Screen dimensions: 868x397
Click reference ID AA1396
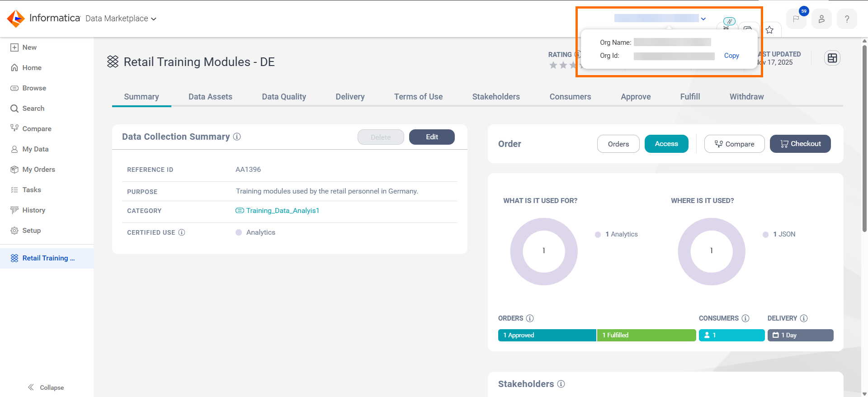coord(248,170)
